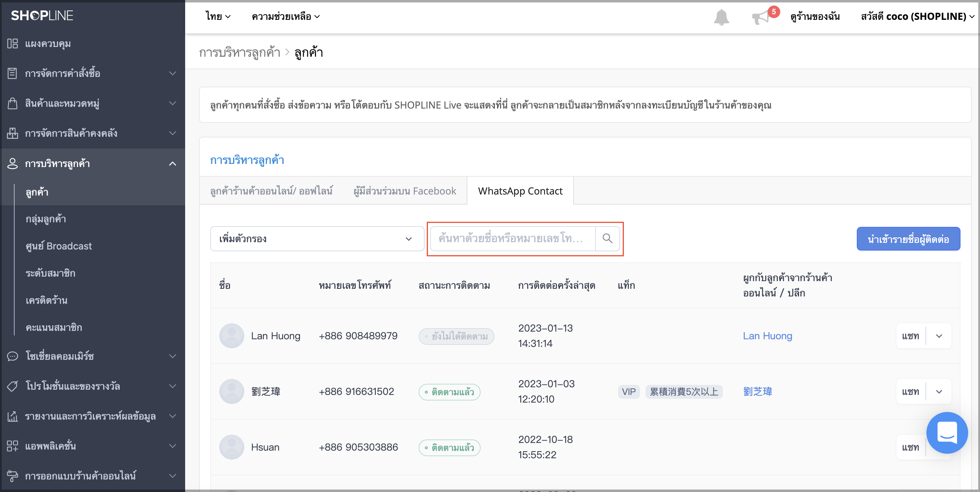980x492 pixels.
Task: Open the ความช่วยเหลือ help menu
Action: [x=286, y=16]
